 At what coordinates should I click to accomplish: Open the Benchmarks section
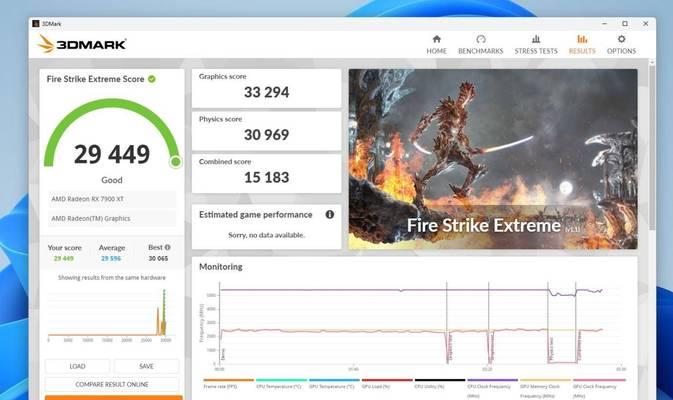point(480,45)
